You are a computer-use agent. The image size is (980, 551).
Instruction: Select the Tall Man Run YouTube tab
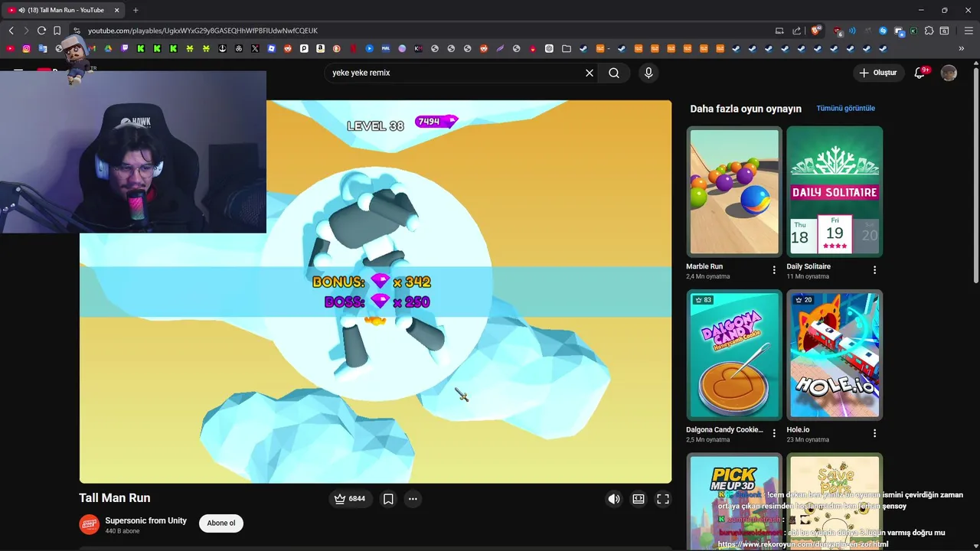point(63,10)
